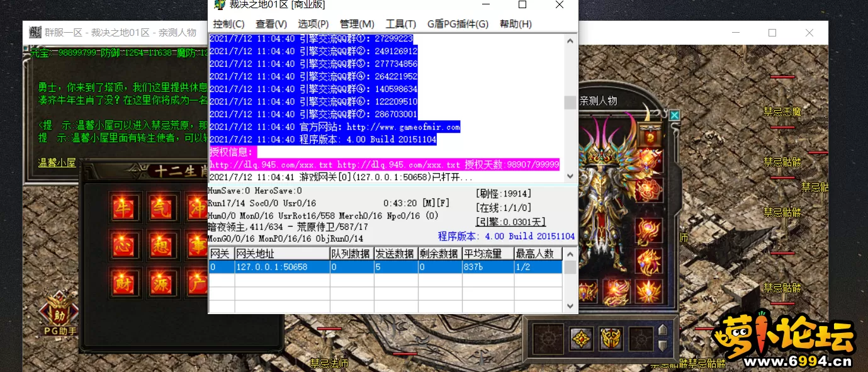Open the 管理(M) menu
The width and height of the screenshot is (868, 372).
tap(357, 24)
